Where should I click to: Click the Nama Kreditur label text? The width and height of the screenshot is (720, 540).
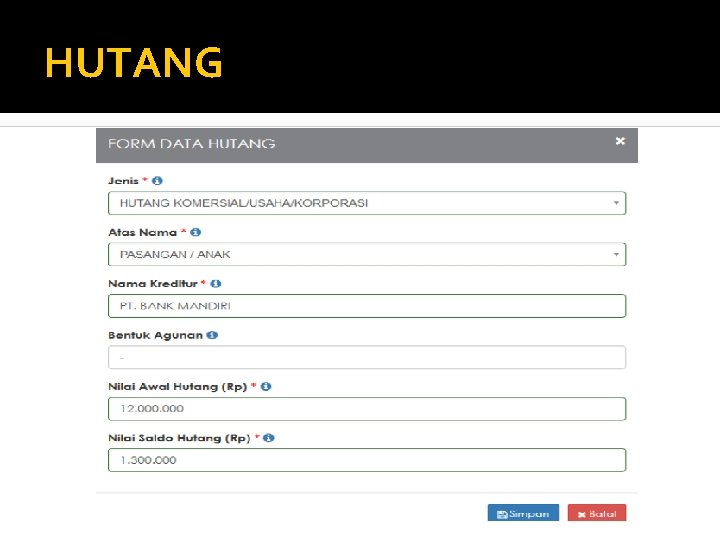(153, 284)
